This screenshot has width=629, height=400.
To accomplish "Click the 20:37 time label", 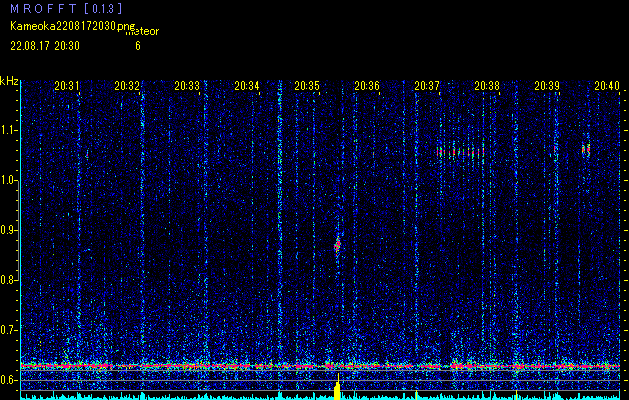I will (x=427, y=85).
